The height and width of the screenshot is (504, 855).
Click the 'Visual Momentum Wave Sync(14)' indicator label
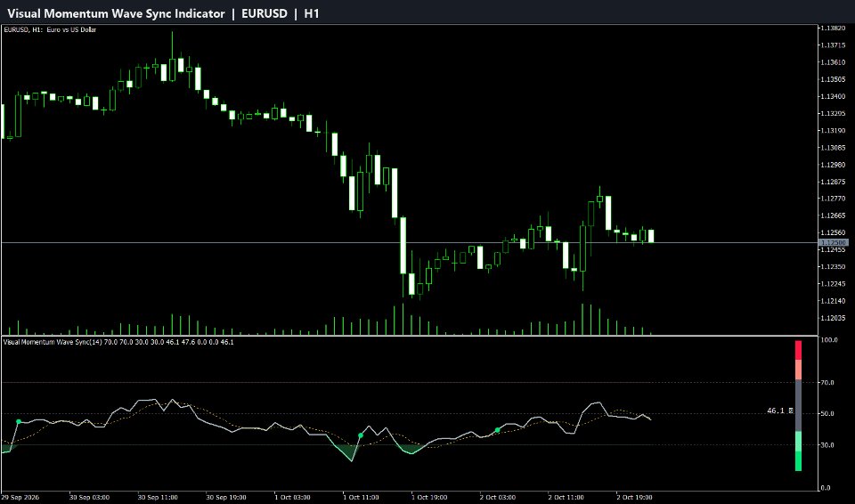coord(53,342)
